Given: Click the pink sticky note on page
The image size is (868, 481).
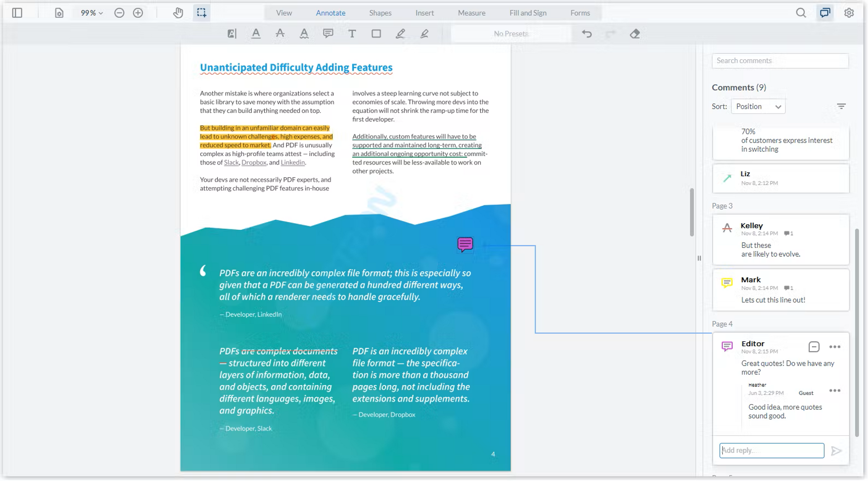Looking at the screenshot, I should pos(465,244).
